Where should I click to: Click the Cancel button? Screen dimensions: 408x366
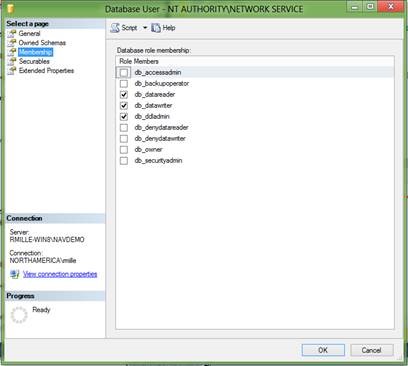click(x=372, y=350)
